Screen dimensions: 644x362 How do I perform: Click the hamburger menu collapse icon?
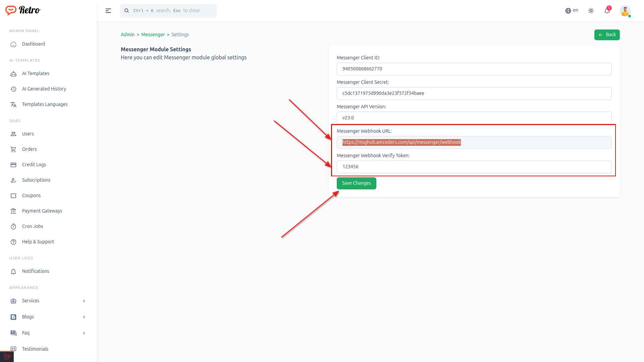[x=108, y=11]
